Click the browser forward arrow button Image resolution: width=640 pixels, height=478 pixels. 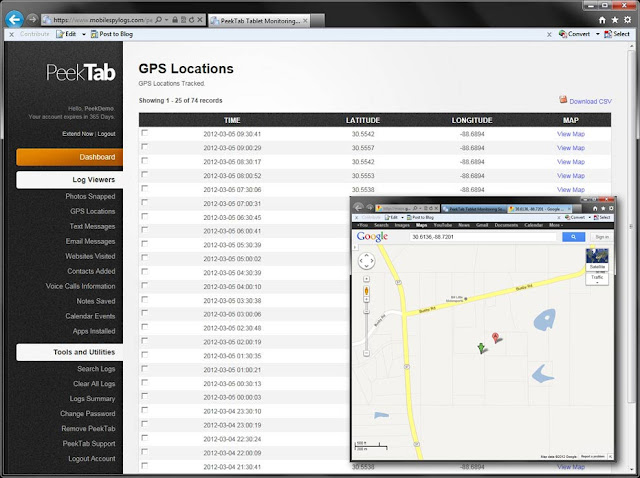(32, 19)
